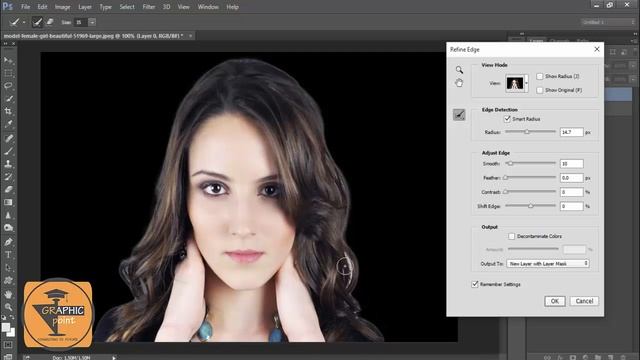Close the open document tab
The image size is (640, 360).
pos(190,36)
